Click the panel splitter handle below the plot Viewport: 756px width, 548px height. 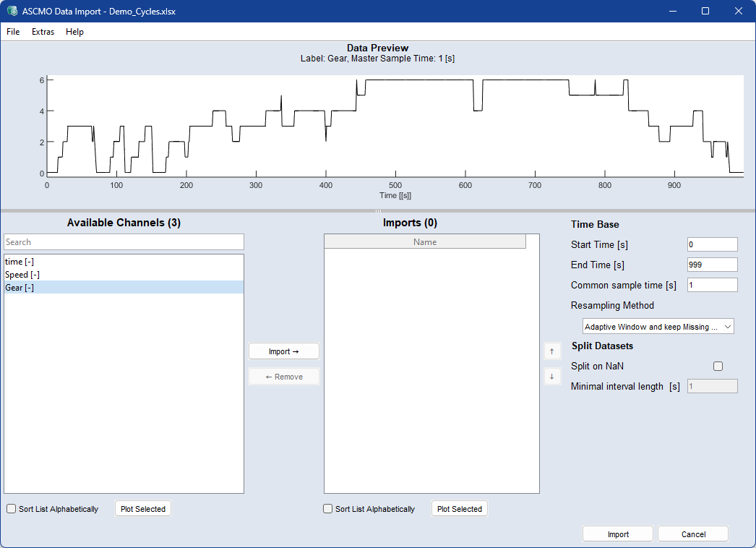pyautogui.click(x=378, y=211)
